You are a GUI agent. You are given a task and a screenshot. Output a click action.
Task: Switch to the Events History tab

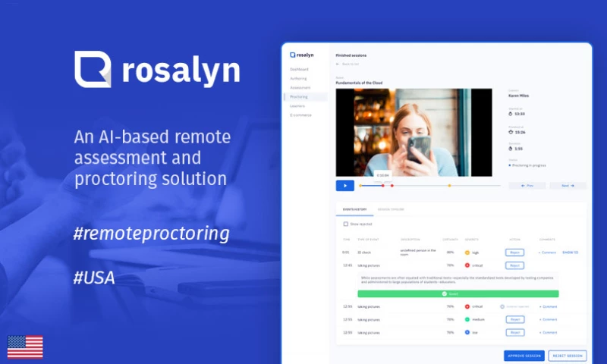coord(354,209)
